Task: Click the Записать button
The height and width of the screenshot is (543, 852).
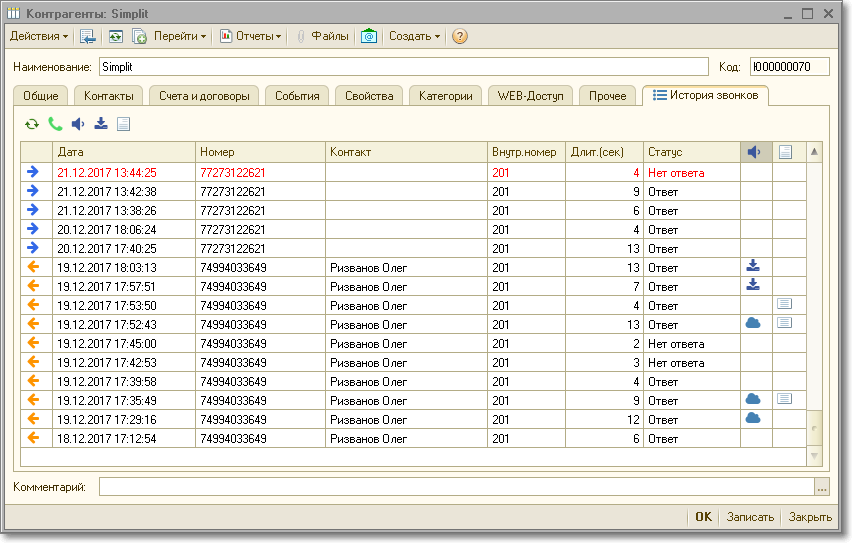Action: coord(750,517)
